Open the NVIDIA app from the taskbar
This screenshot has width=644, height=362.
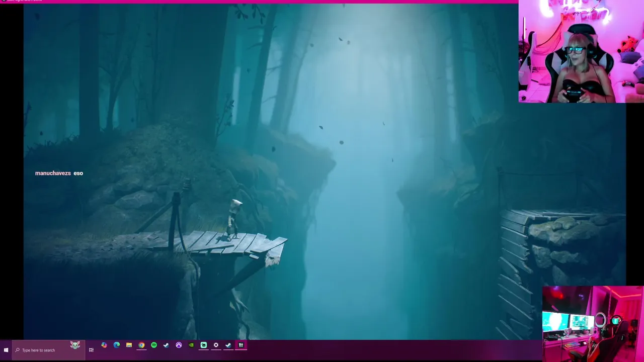coord(191,345)
